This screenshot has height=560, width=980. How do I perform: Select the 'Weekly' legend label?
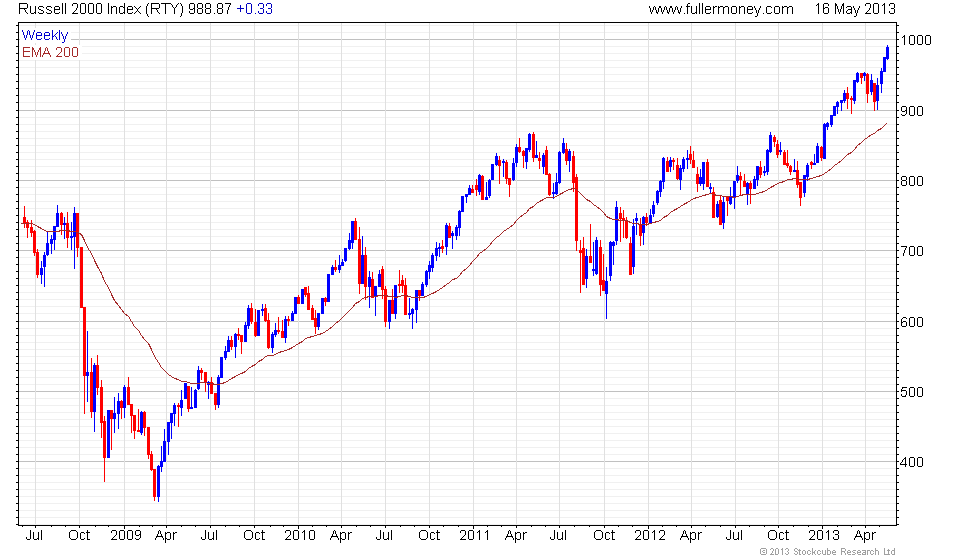[45, 36]
